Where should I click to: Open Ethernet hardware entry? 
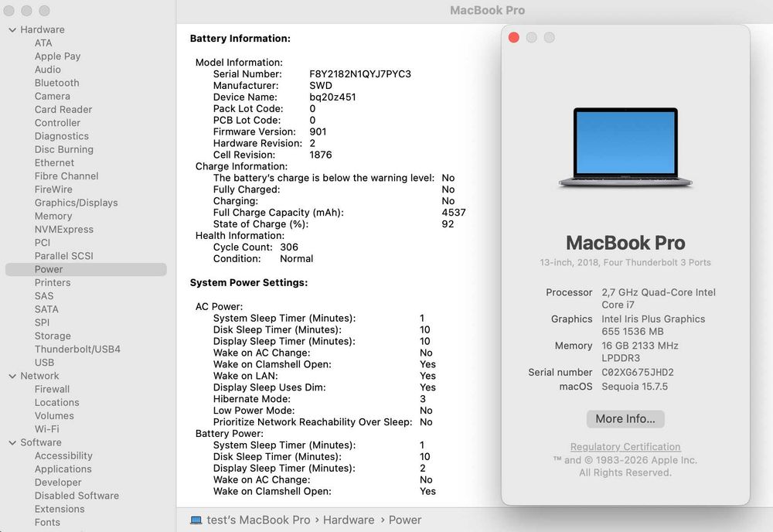click(54, 162)
